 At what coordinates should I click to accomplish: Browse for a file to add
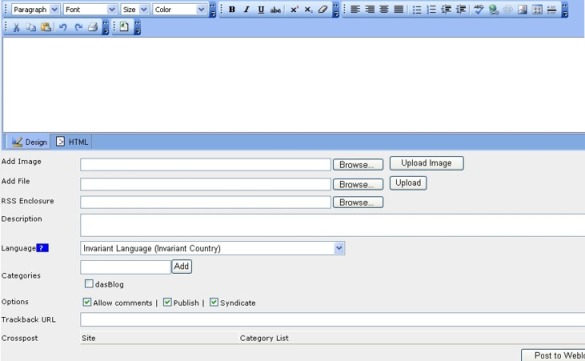358,184
